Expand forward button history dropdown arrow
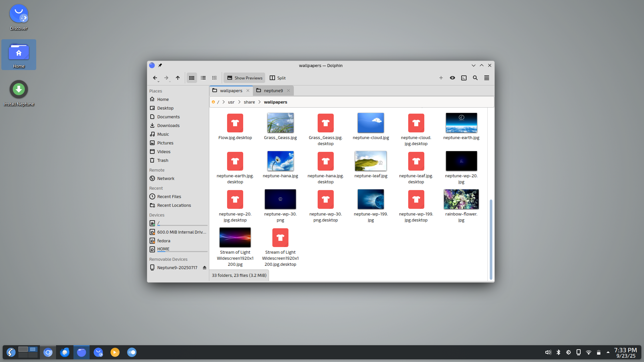The height and width of the screenshot is (362, 644). click(170, 81)
